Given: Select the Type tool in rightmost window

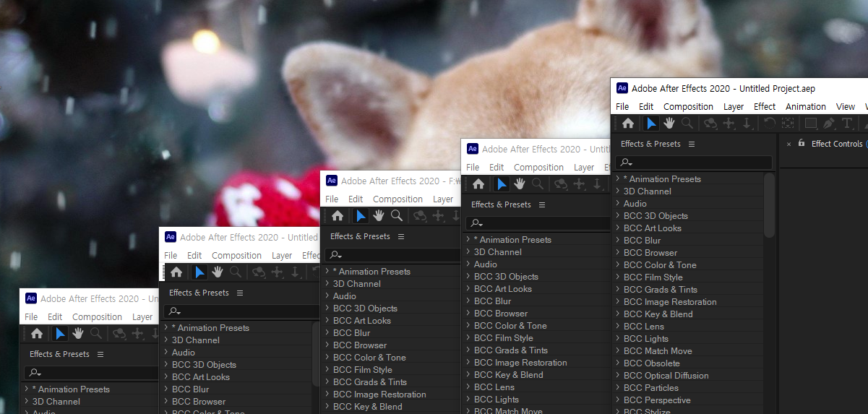Looking at the screenshot, I should [x=847, y=124].
